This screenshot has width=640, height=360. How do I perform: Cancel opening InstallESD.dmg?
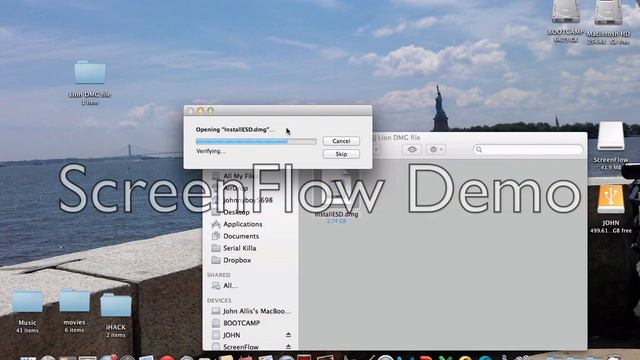pyautogui.click(x=341, y=141)
